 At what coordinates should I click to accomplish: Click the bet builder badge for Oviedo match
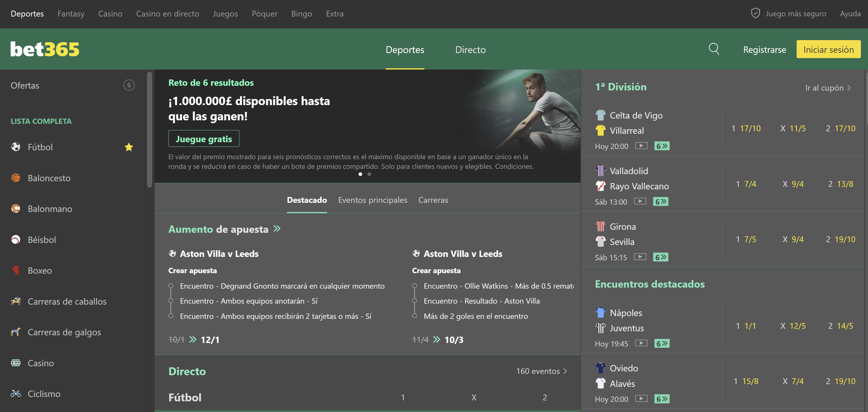pyautogui.click(x=662, y=399)
